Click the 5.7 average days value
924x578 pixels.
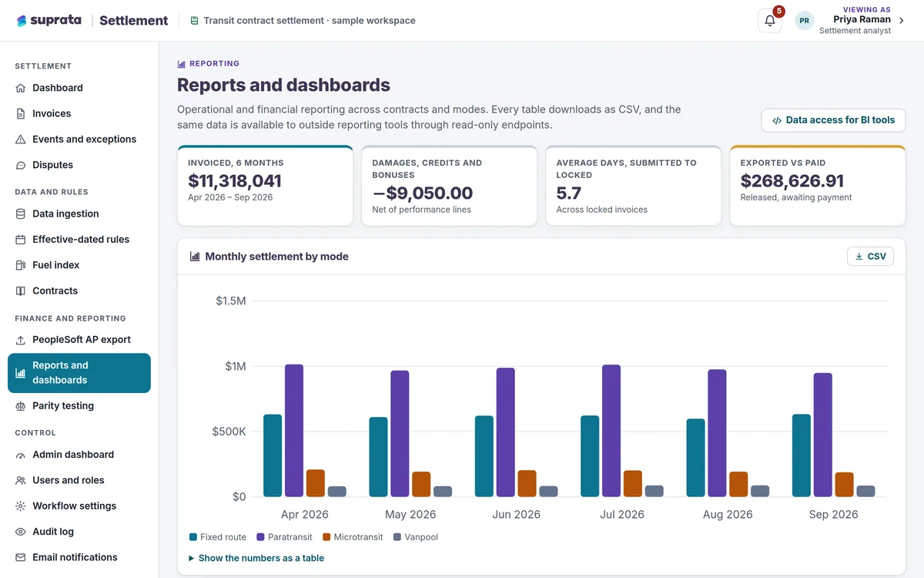569,193
